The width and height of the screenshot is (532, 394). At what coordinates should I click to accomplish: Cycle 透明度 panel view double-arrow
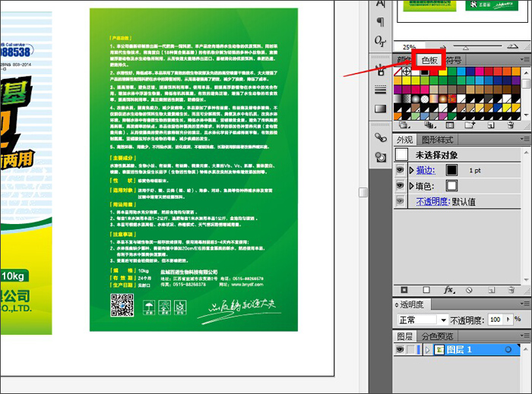click(x=397, y=305)
